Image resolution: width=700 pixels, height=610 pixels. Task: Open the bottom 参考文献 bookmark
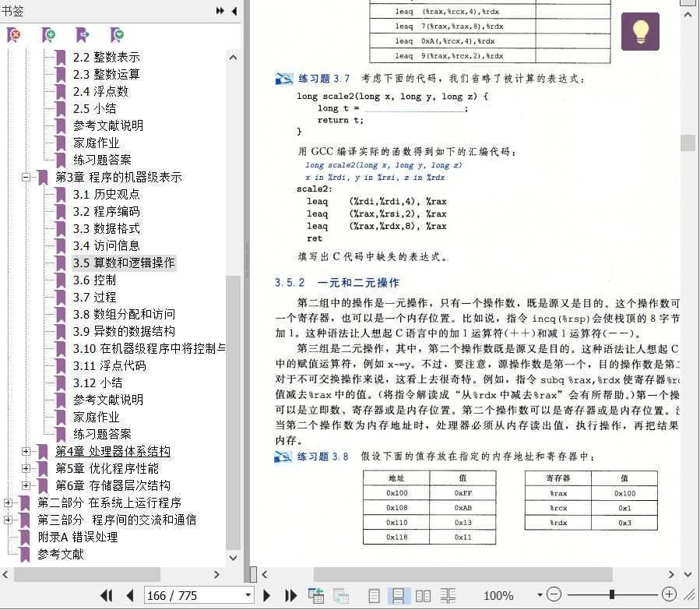click(x=60, y=554)
